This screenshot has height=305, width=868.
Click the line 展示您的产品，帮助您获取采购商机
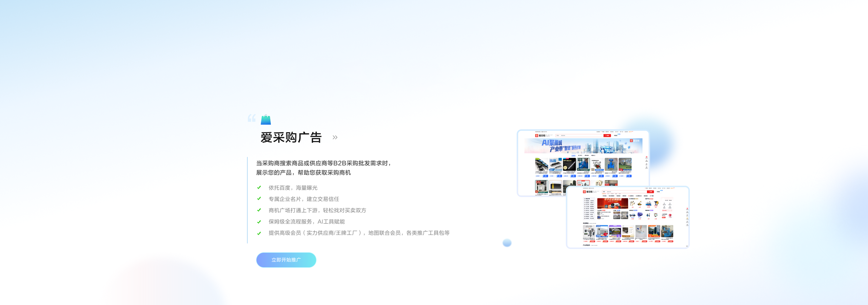coord(303,173)
